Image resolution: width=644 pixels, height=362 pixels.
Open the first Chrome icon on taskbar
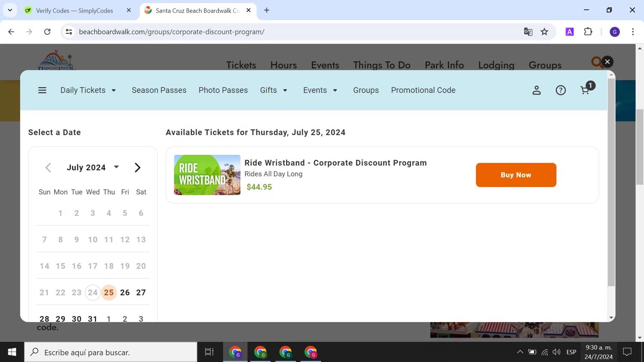pos(235,352)
